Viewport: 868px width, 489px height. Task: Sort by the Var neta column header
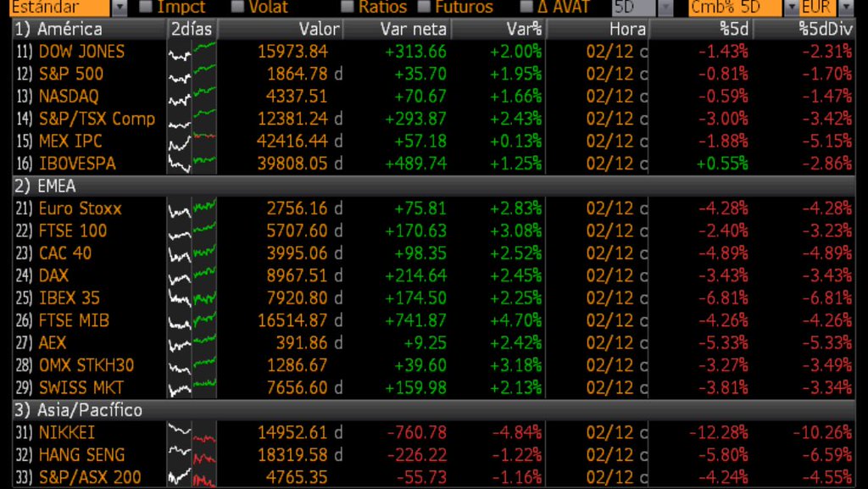click(413, 29)
